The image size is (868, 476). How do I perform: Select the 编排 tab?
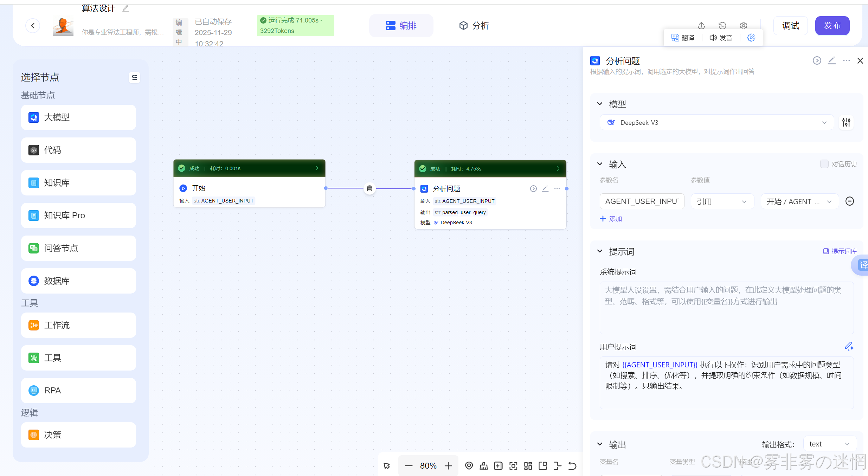(401, 25)
